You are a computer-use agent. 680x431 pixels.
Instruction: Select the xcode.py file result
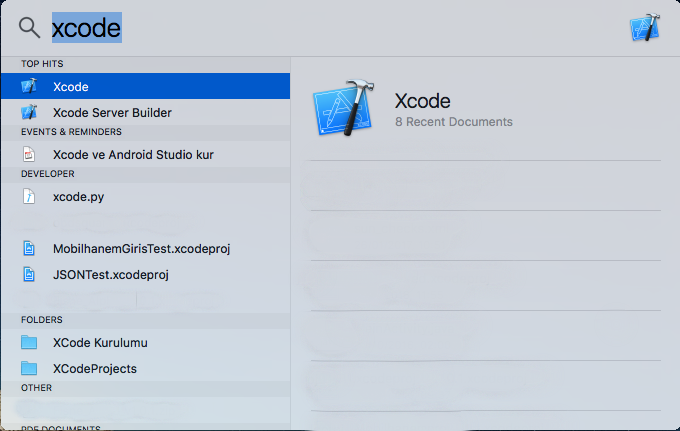click(x=145, y=196)
